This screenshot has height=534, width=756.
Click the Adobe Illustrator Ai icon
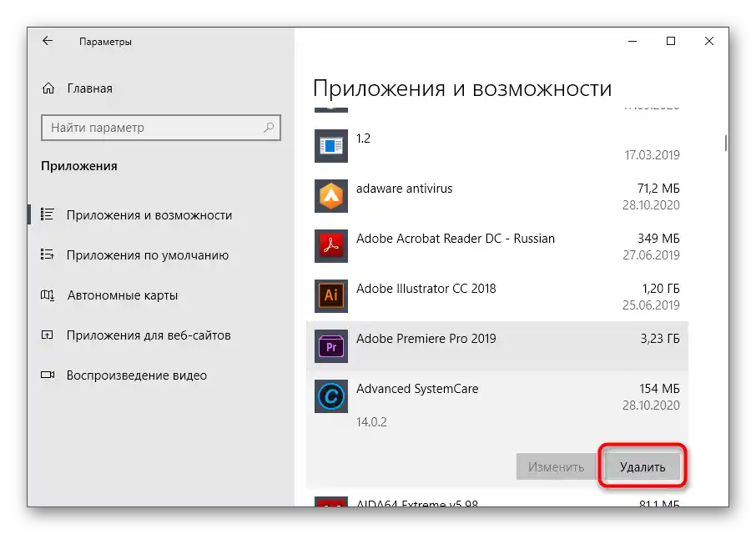click(x=331, y=296)
